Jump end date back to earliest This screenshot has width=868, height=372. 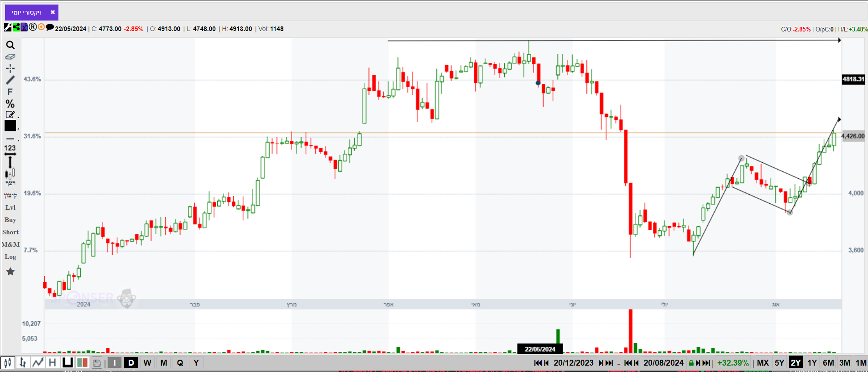tap(628, 363)
